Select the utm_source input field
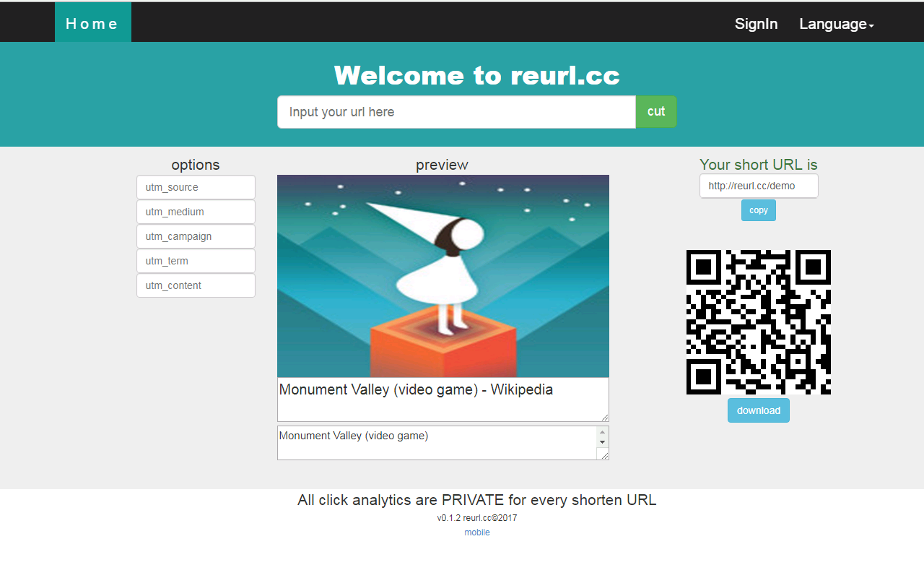924x578 pixels. point(196,187)
